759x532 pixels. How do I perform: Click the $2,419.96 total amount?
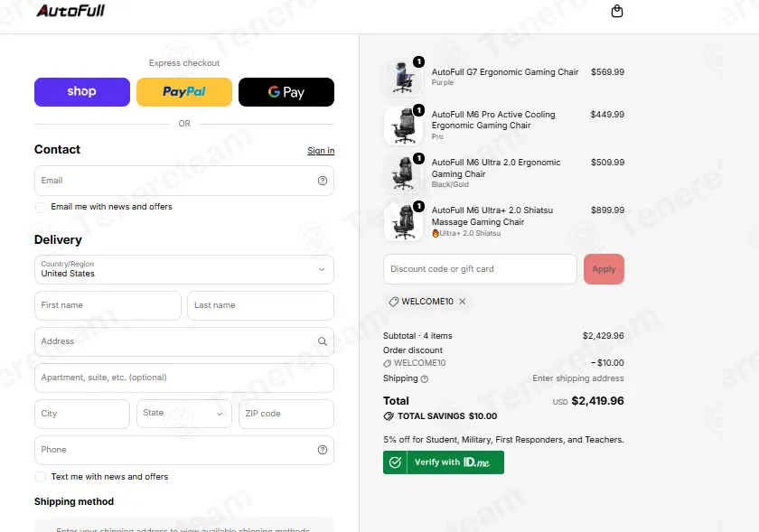[598, 401]
